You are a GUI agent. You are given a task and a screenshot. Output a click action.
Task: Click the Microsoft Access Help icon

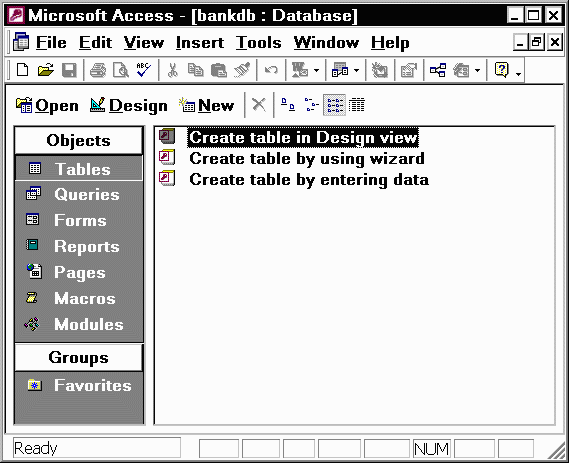(x=502, y=69)
